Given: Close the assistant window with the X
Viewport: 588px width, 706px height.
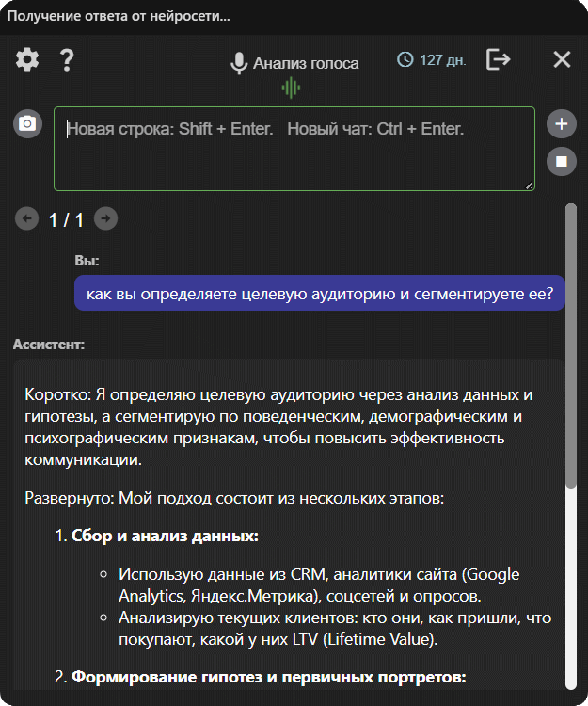Looking at the screenshot, I should tap(562, 59).
